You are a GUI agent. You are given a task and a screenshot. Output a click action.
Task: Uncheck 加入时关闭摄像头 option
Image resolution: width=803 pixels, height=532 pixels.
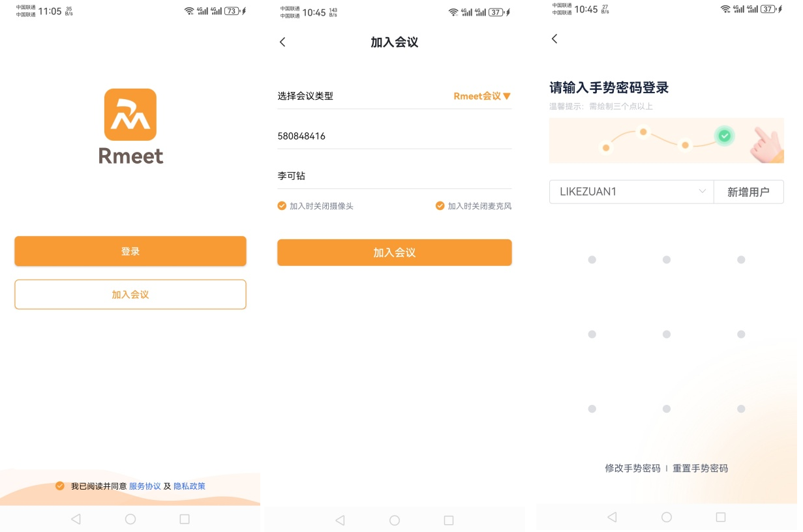point(282,206)
